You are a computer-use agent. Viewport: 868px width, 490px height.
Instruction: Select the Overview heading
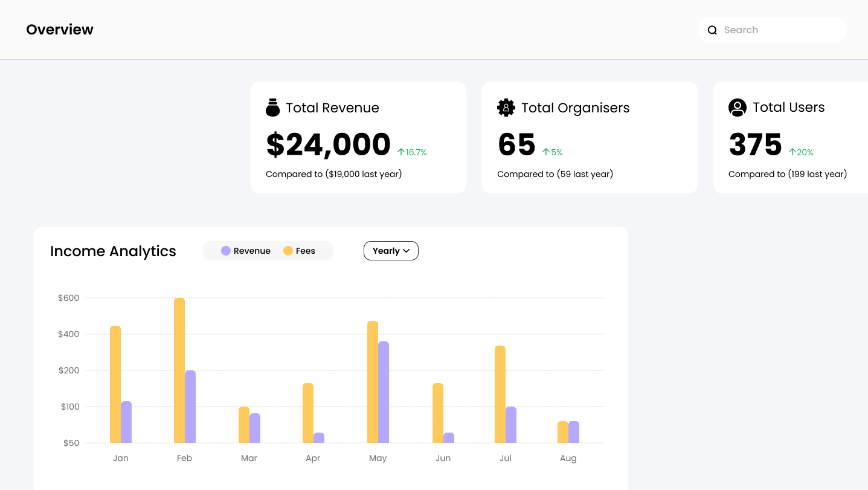tap(59, 30)
